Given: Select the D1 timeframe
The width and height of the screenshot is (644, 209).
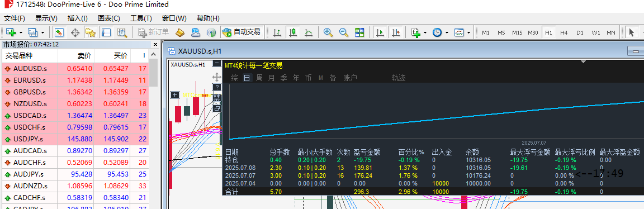Looking at the screenshot, I should [580, 32].
